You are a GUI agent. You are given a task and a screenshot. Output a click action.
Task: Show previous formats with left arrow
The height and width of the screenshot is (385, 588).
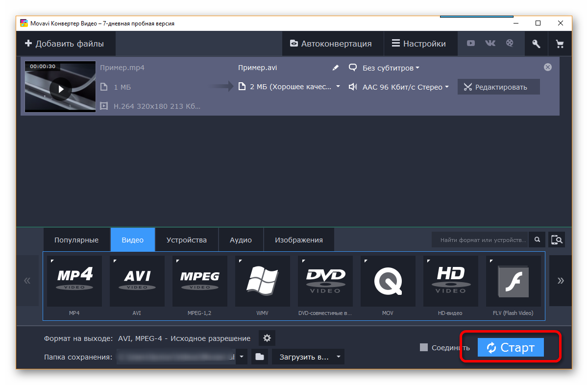pos(27,281)
